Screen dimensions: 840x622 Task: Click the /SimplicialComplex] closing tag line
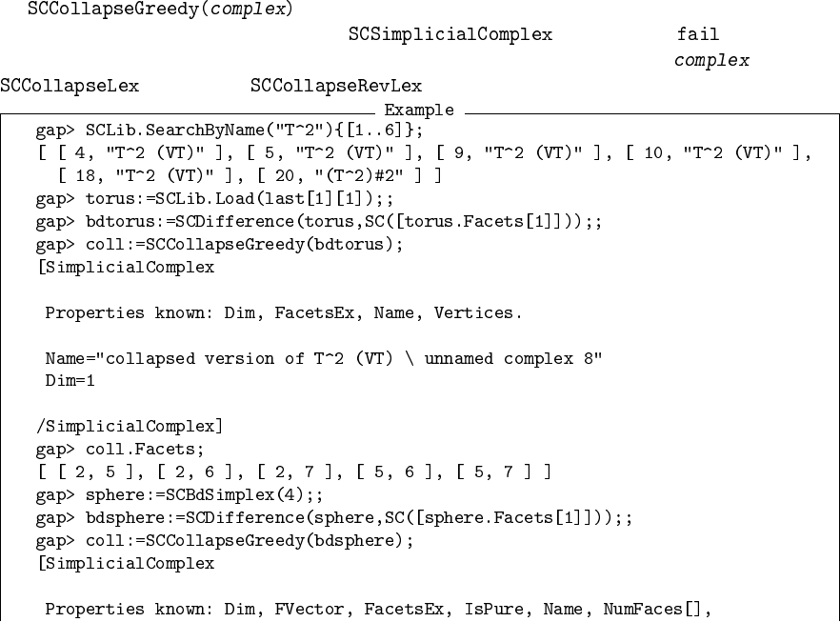point(130,427)
